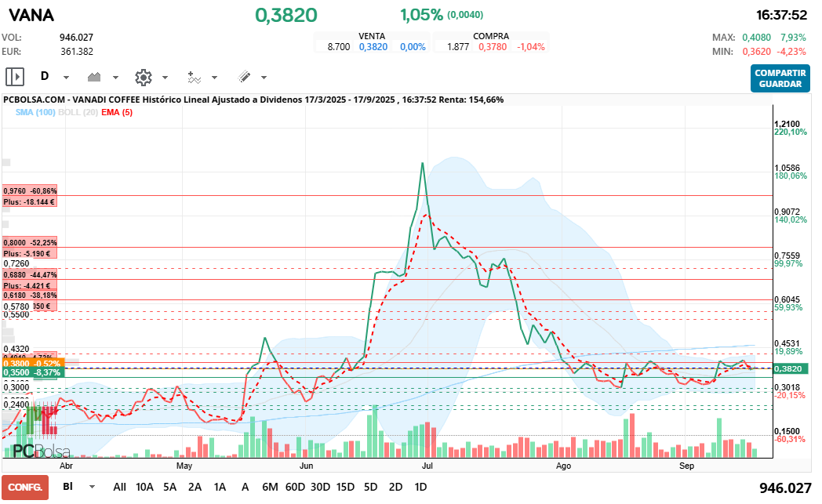Click the large green 0,3820 last price

pyautogui.click(x=286, y=15)
